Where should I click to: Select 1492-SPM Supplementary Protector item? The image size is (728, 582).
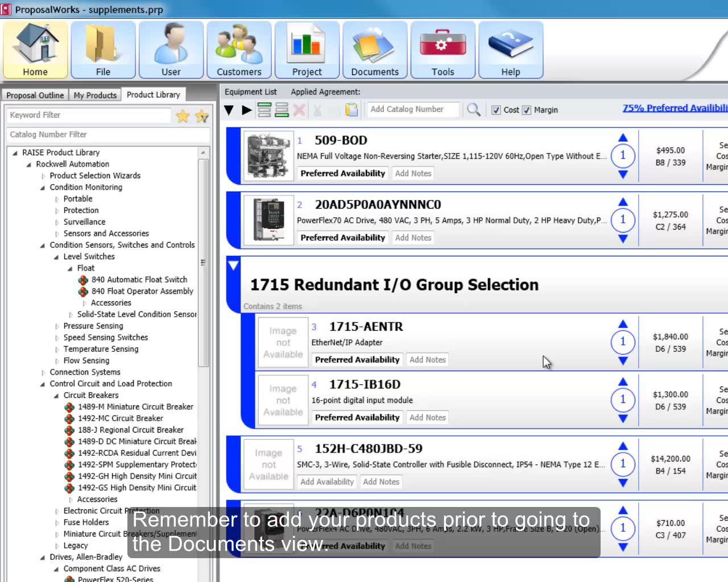coord(136,464)
